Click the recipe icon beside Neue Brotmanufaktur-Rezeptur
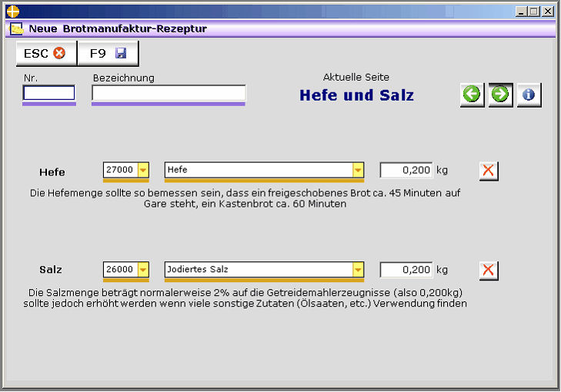Image resolution: width=561 pixels, height=392 pixels. [16, 28]
